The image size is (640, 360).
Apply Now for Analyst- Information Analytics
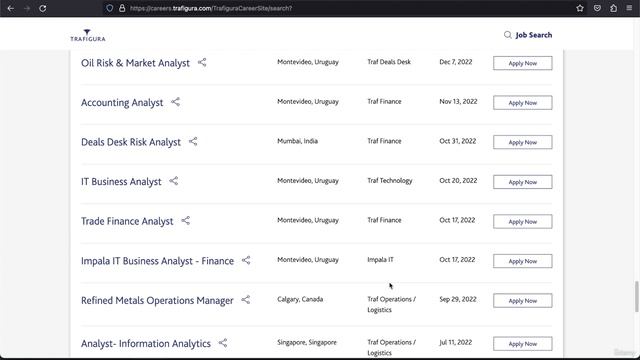(522, 344)
